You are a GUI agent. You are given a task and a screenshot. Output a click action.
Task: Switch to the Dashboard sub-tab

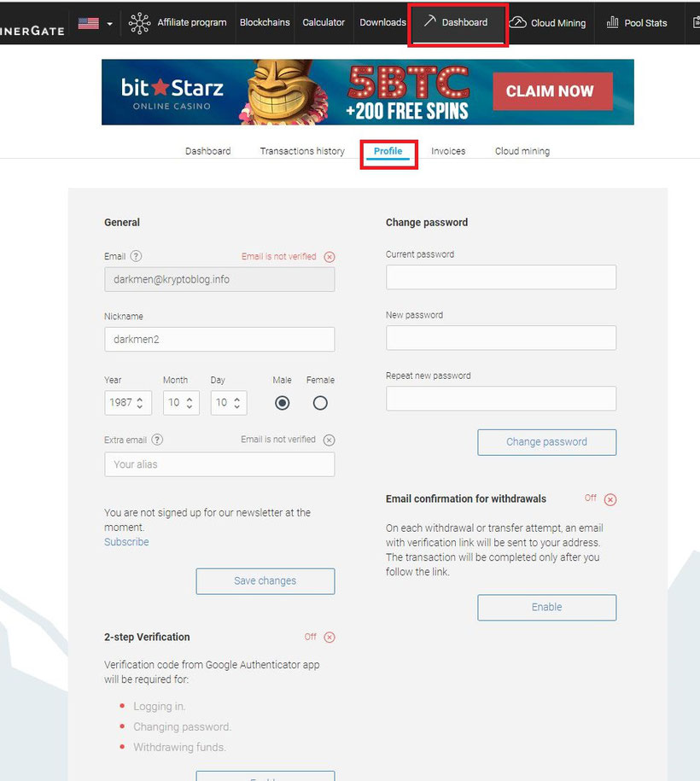(x=207, y=151)
